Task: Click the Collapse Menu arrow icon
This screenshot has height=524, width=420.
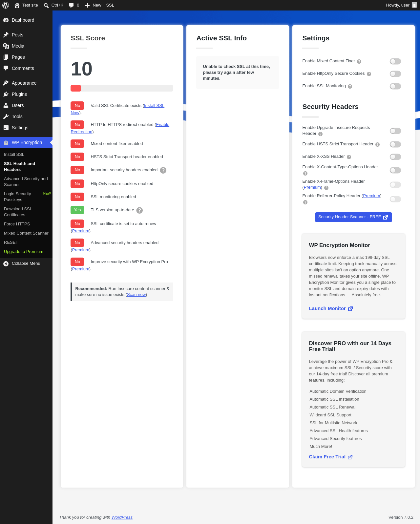Action: pyautogui.click(x=6, y=263)
